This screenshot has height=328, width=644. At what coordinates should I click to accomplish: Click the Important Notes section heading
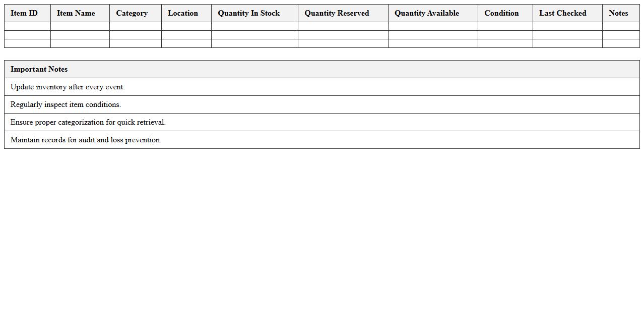39,69
